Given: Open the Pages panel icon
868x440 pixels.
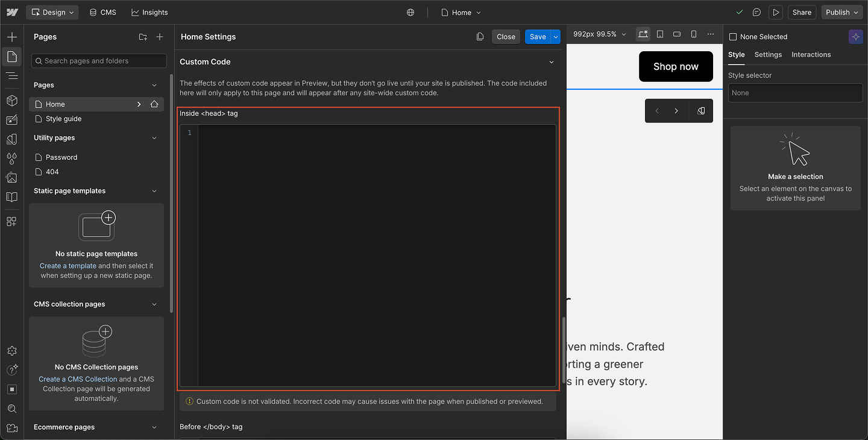Looking at the screenshot, I should click(x=11, y=57).
